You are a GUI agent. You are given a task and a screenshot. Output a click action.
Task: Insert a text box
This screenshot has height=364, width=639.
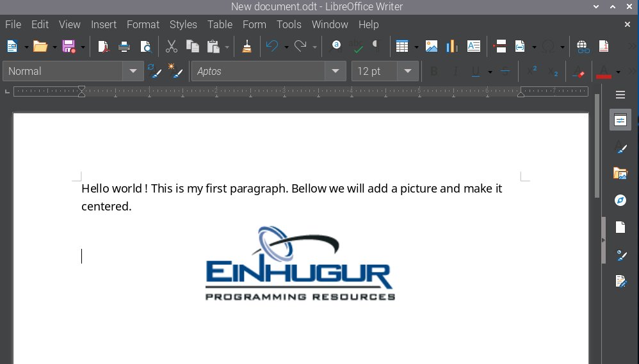point(474,47)
